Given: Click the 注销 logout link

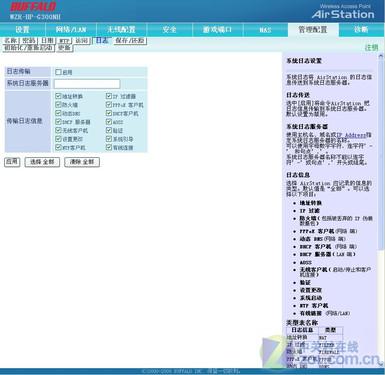Looking at the screenshot, I should point(371,48).
